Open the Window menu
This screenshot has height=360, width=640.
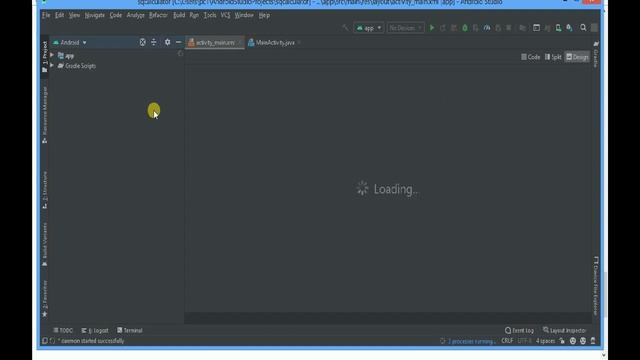tap(244, 15)
